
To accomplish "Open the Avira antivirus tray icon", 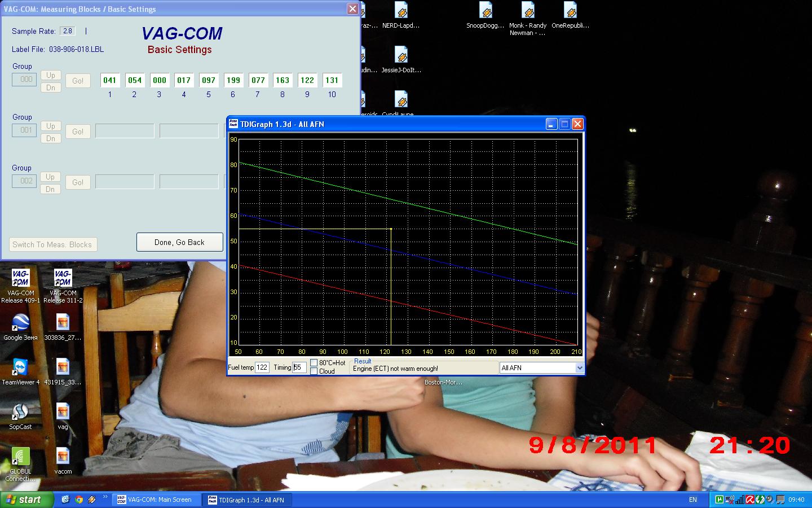I will coord(750,500).
